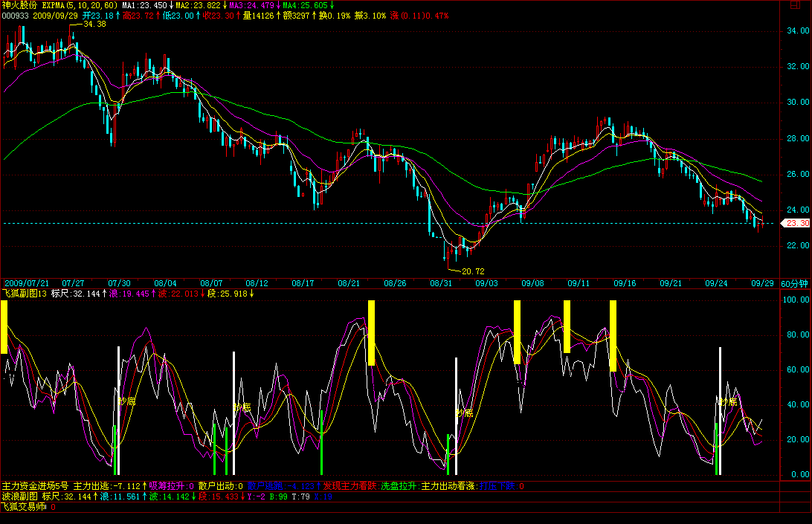Select the 主力资金进场5号 indicator title
This screenshot has height=524, width=812.
(x=36, y=486)
